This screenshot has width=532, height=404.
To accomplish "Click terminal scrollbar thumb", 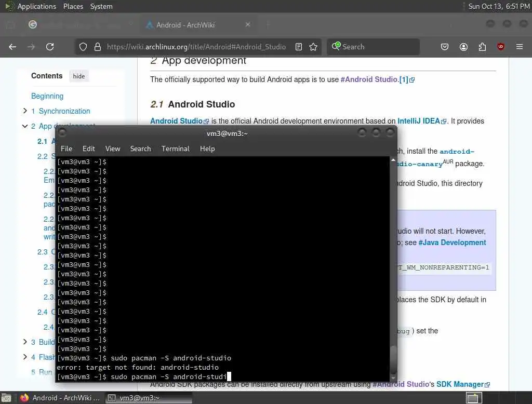I will point(393,359).
